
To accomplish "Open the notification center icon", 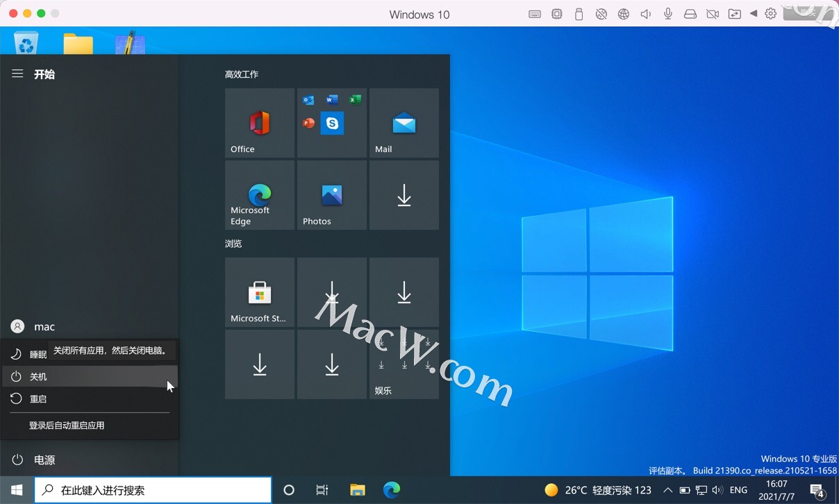I will [818, 490].
